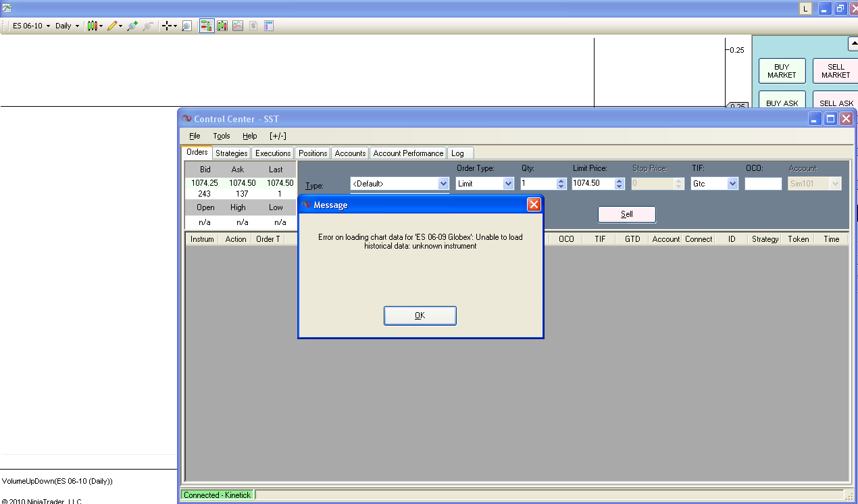Click the OCO input field
The height and width of the screenshot is (504, 858).
coord(763,183)
